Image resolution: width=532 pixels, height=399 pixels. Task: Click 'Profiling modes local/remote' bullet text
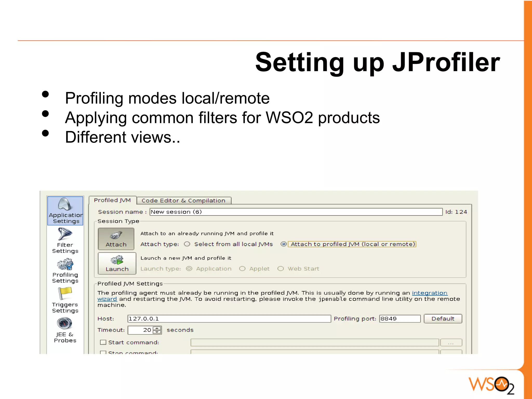coord(167,98)
